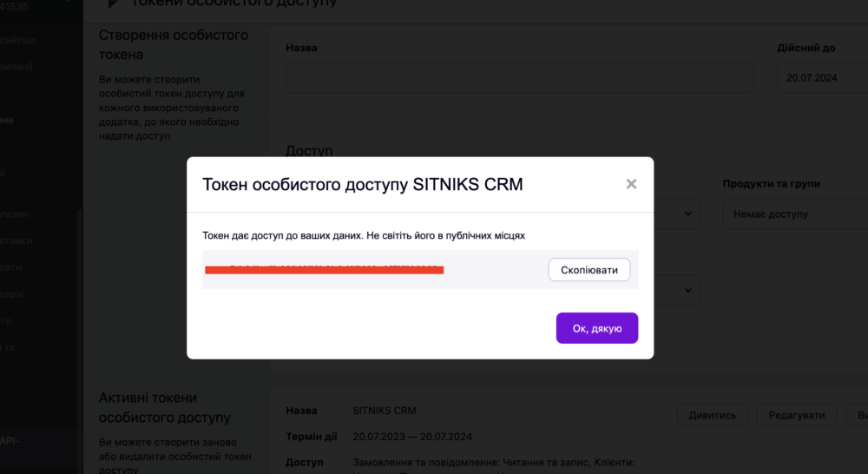The height and width of the screenshot is (474, 868).
Task: Click the dialog warning text about token
Action: [363, 235]
